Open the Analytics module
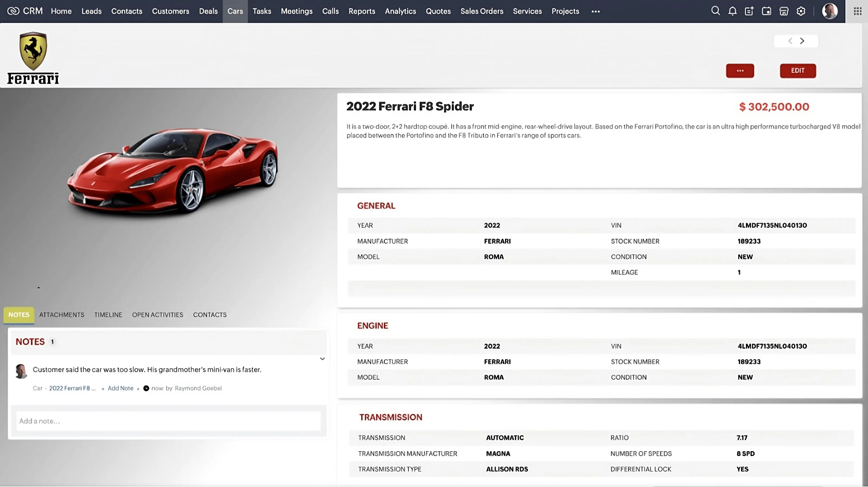This screenshot has width=868, height=487. pos(400,11)
